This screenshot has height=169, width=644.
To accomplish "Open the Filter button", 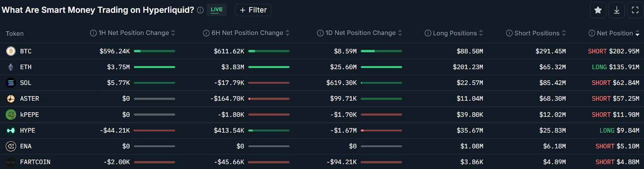I will [253, 10].
